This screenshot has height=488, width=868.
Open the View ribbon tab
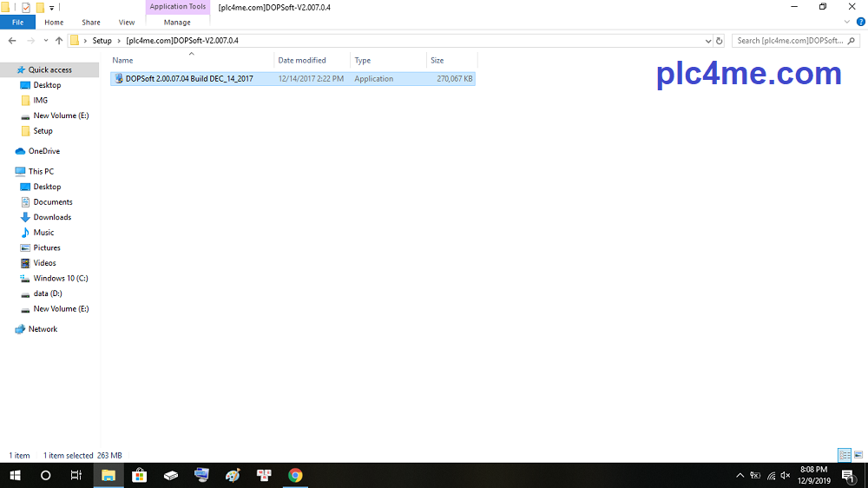pyautogui.click(x=127, y=23)
